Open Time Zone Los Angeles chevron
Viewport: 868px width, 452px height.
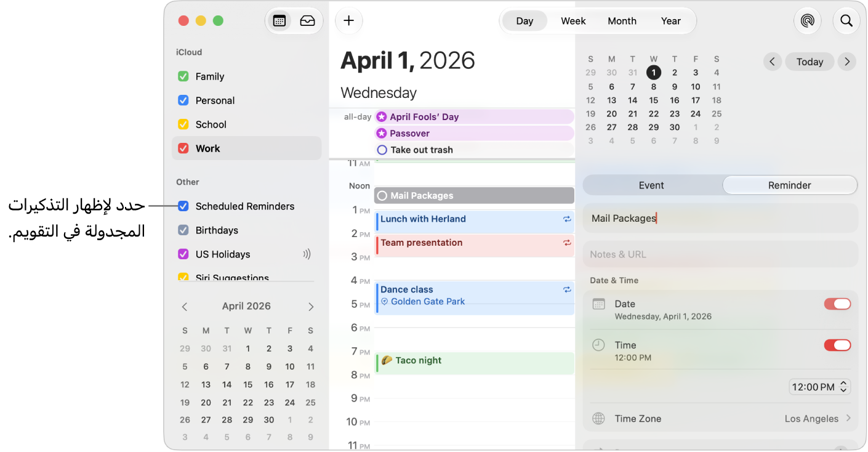tap(848, 419)
